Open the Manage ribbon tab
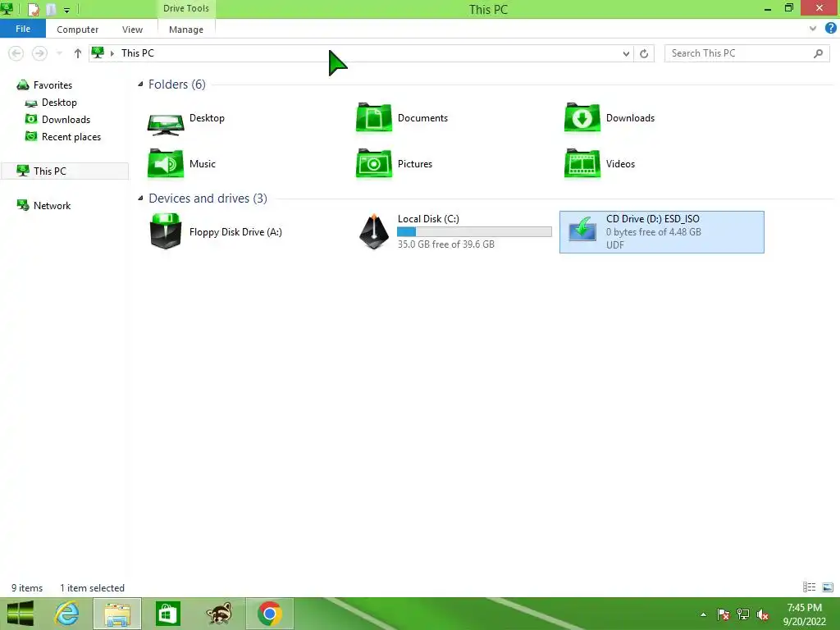The height and width of the screenshot is (630, 840). (x=186, y=30)
